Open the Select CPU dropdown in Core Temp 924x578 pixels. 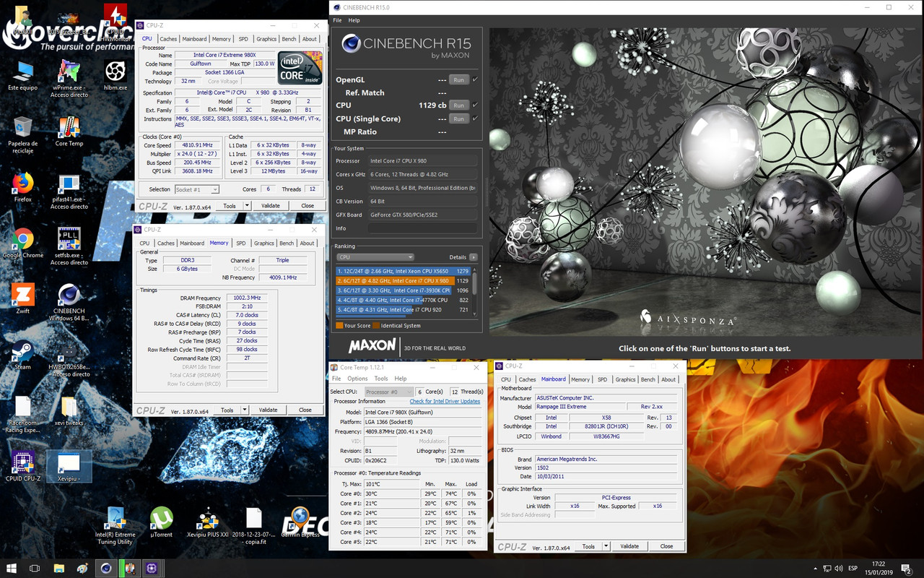tap(388, 392)
